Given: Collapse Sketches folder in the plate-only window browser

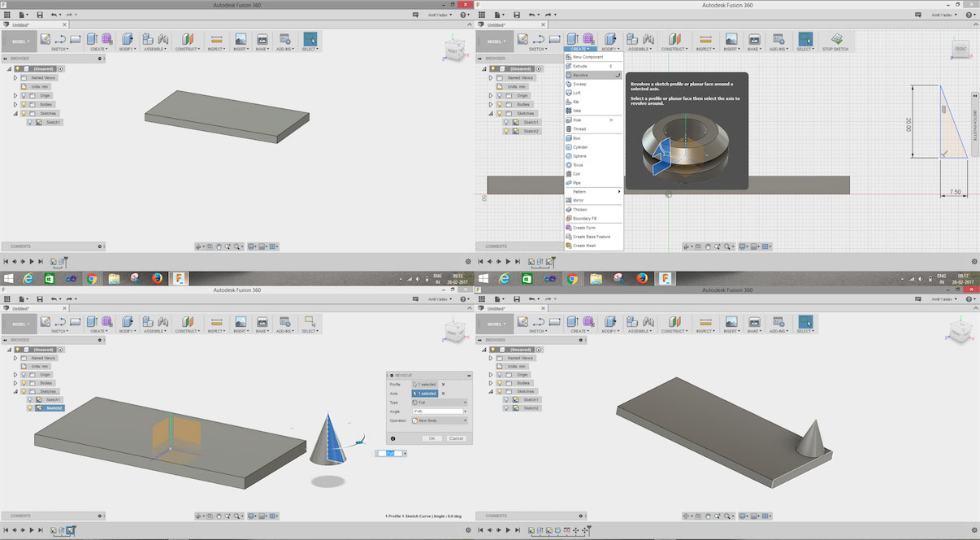Looking at the screenshot, I should click(x=15, y=113).
